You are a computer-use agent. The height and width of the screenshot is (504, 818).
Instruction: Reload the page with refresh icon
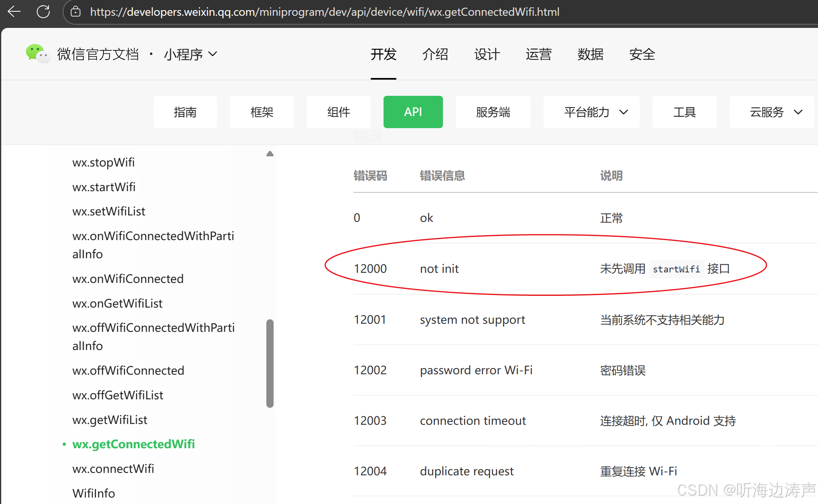(x=43, y=11)
